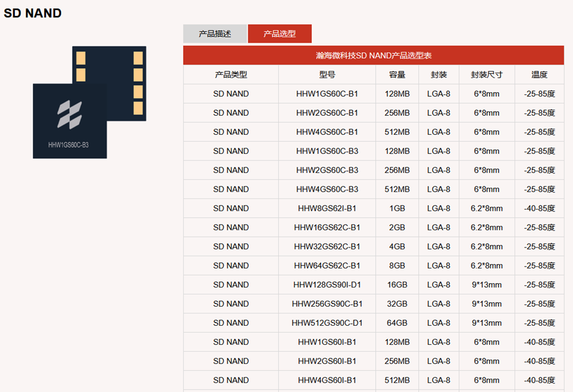The width and height of the screenshot is (573, 392).
Task: Click the HHW1GS60C-B3 label on chip image
Action: pos(68,145)
